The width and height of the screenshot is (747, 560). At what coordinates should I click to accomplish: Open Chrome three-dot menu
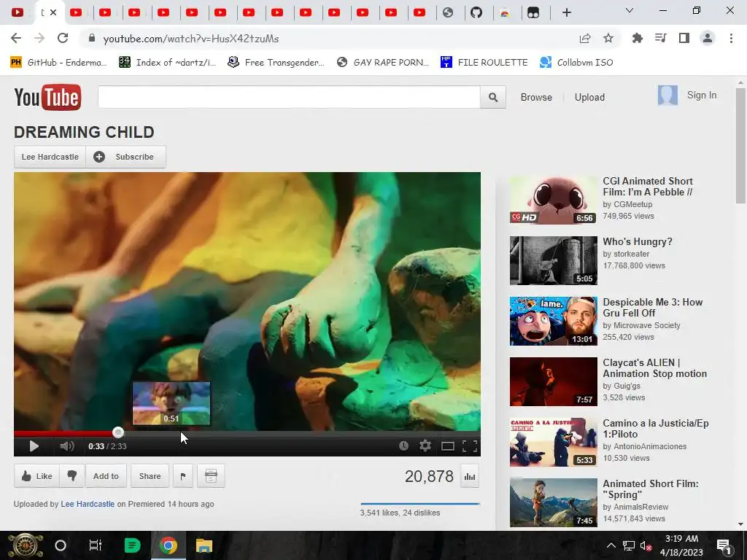click(731, 38)
